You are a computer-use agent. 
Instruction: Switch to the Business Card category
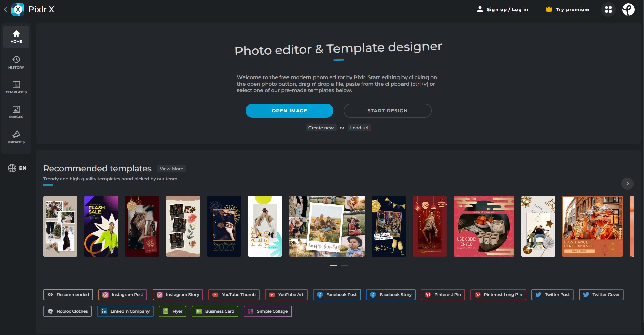[215, 311]
